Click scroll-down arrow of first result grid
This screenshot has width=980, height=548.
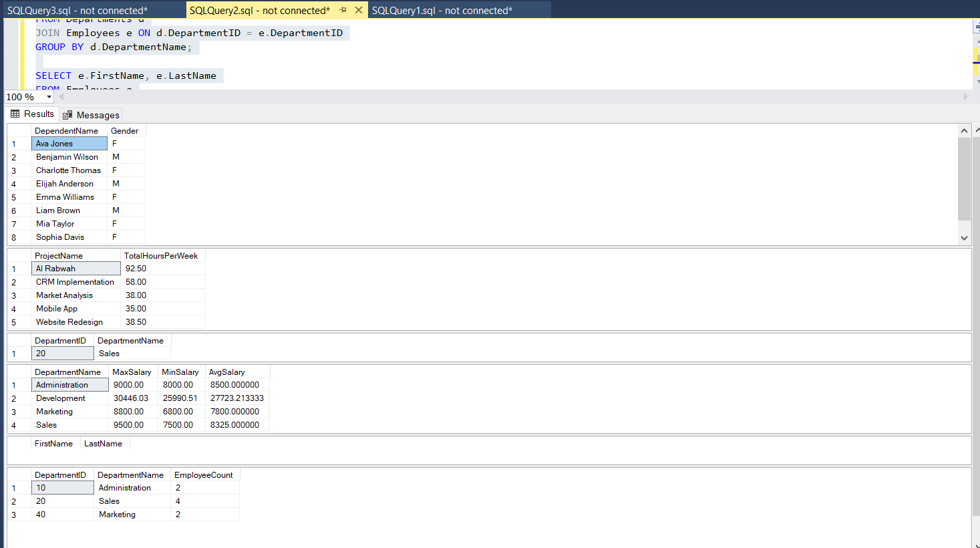point(964,238)
